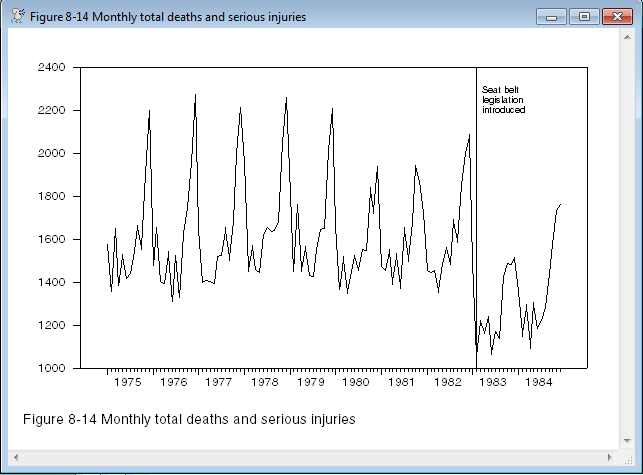Click the application icon in title bar
The width and height of the screenshot is (643, 475).
(x=15, y=16)
